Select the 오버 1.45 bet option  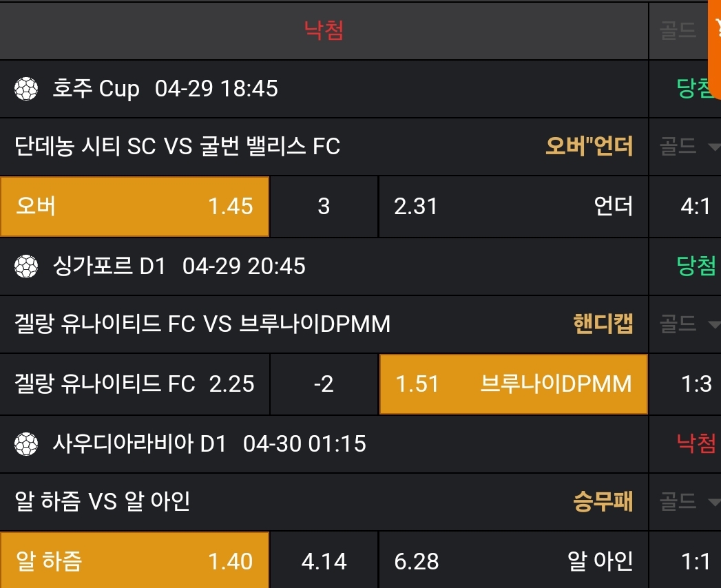(x=135, y=207)
